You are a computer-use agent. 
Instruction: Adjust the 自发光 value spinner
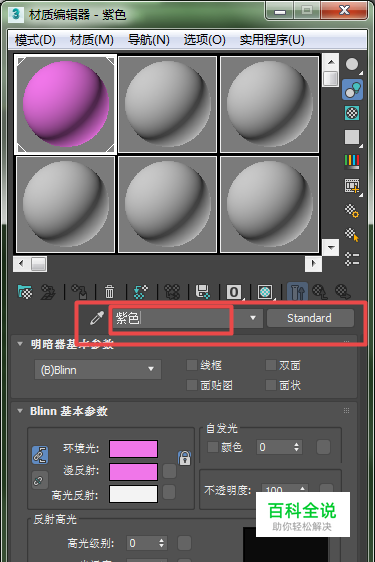296,447
